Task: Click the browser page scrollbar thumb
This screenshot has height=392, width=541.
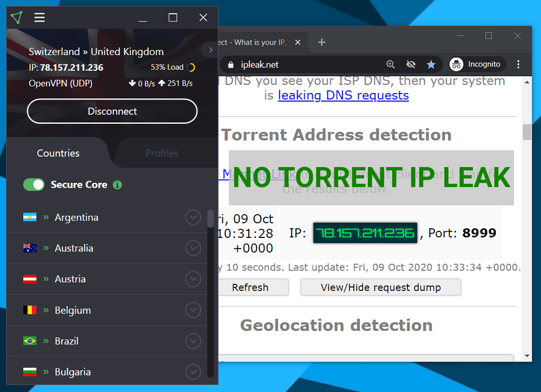Action: [x=526, y=132]
